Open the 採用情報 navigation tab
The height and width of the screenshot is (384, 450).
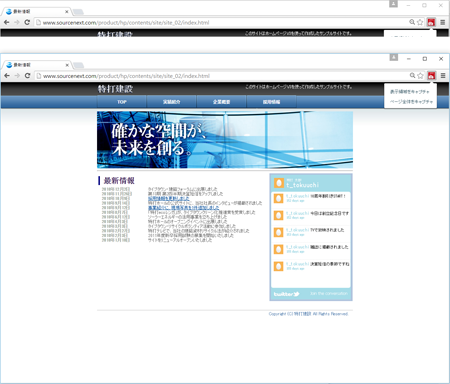[x=271, y=102]
